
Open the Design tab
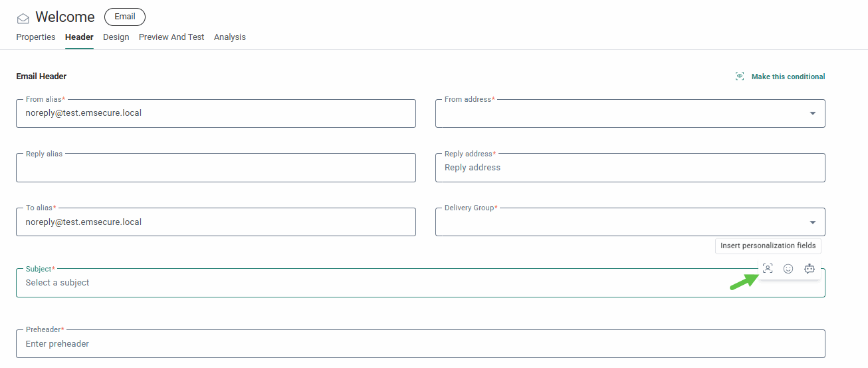[116, 37]
